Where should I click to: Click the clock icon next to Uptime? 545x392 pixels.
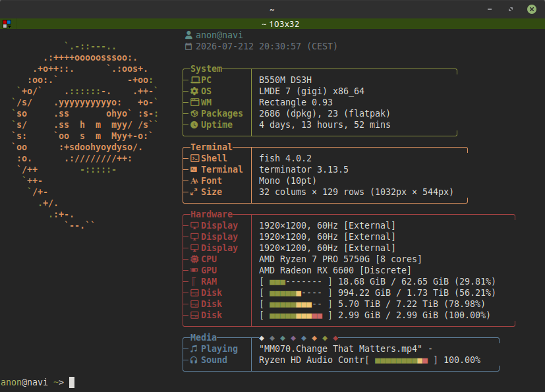tap(194, 125)
